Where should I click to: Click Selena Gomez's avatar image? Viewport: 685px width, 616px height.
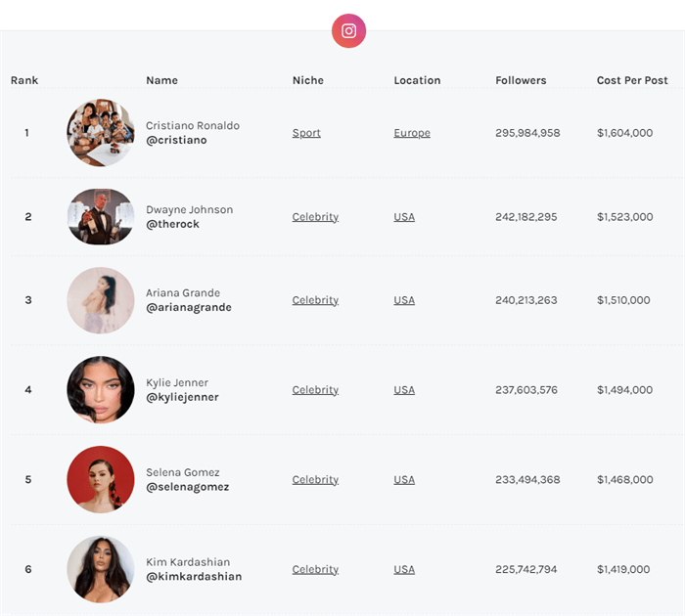click(x=101, y=479)
